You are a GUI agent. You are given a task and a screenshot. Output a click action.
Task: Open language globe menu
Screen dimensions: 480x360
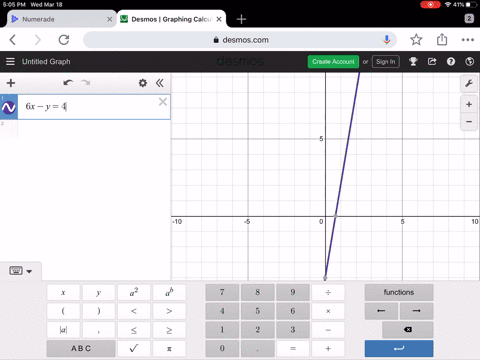click(x=469, y=62)
